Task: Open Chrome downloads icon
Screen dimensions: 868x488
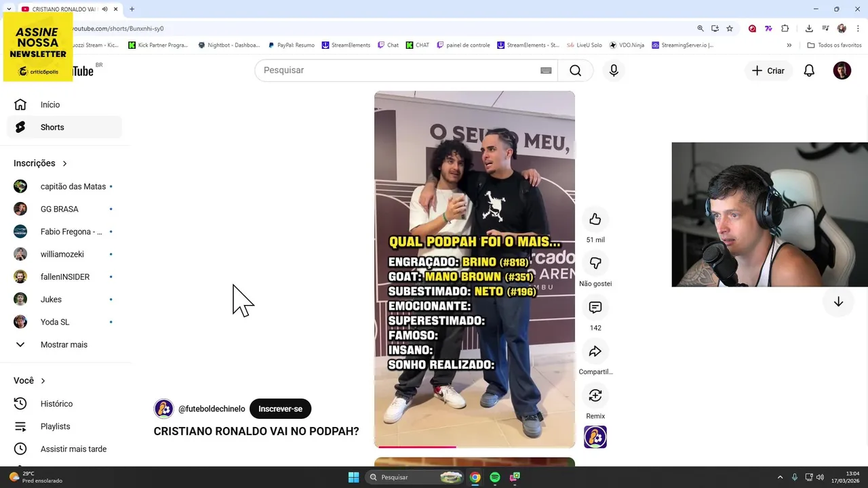Action: click(809, 28)
